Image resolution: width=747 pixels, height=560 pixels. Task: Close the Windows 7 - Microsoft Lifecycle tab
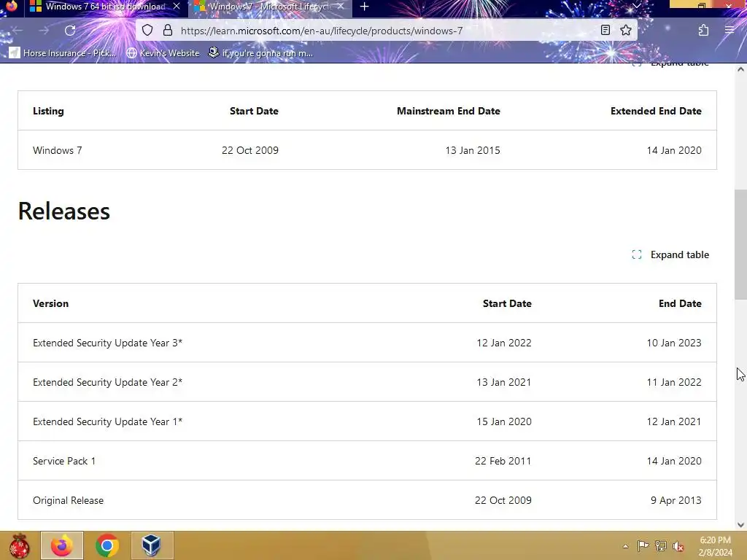(x=340, y=7)
